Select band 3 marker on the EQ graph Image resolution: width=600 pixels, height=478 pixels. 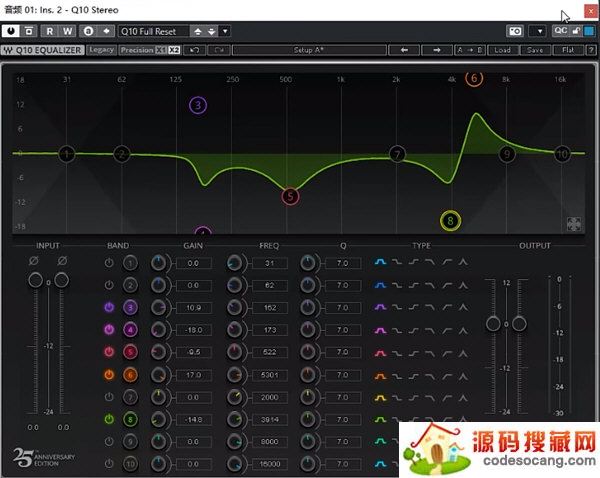pos(198,105)
